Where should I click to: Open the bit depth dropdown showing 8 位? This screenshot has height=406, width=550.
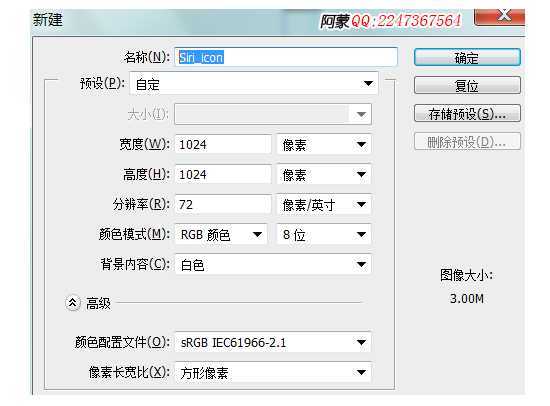323,234
